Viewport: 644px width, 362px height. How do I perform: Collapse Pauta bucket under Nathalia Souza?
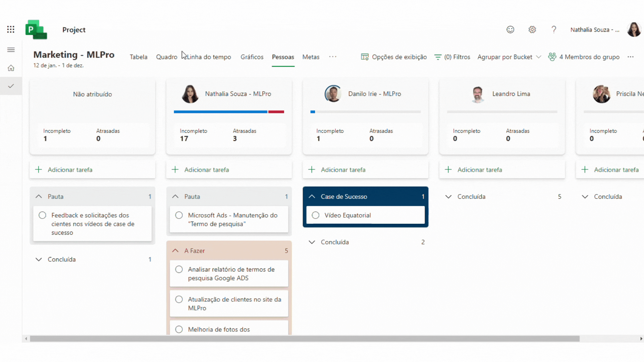(175, 196)
